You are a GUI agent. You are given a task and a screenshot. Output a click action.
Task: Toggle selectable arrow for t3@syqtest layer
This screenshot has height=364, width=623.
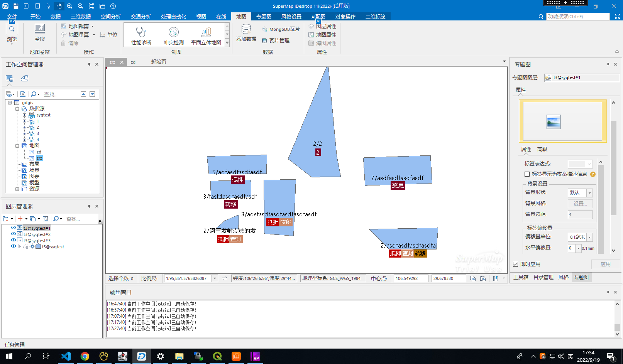[20, 246]
